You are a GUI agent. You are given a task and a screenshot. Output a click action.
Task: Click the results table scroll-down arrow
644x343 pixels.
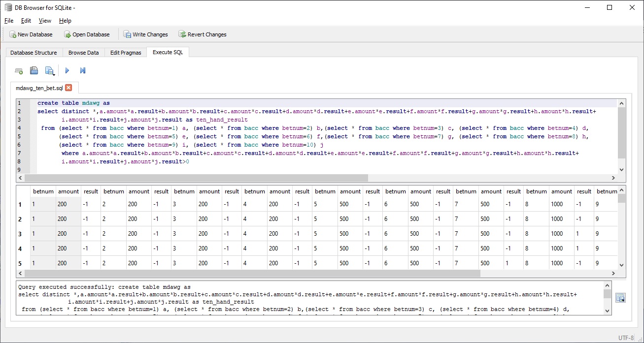621,265
